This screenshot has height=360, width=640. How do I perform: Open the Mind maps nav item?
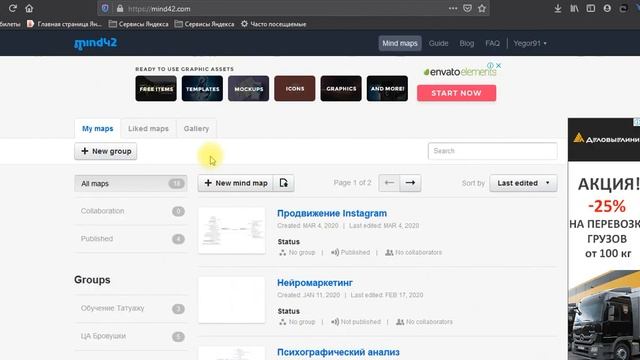point(400,43)
